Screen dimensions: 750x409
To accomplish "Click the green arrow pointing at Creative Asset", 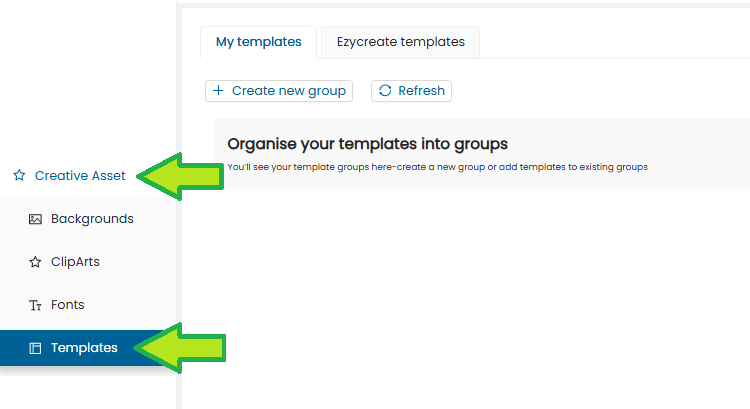I will click(180, 176).
